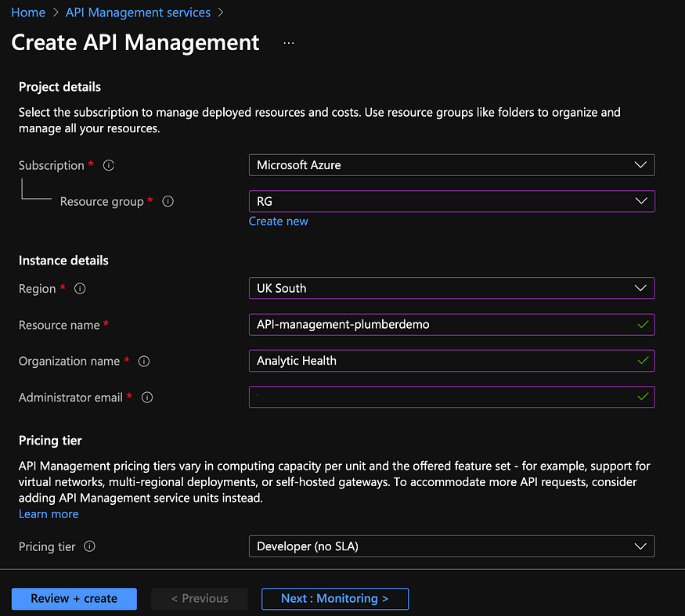The width and height of the screenshot is (685, 616).
Task: Click the Subscription info icon
Action: [x=109, y=166]
